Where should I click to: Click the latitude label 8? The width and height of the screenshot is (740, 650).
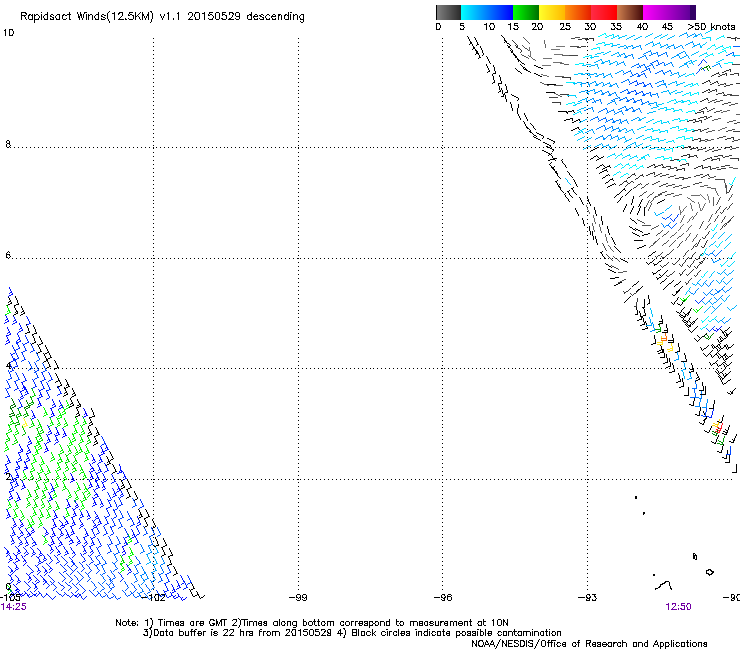pos(8,144)
